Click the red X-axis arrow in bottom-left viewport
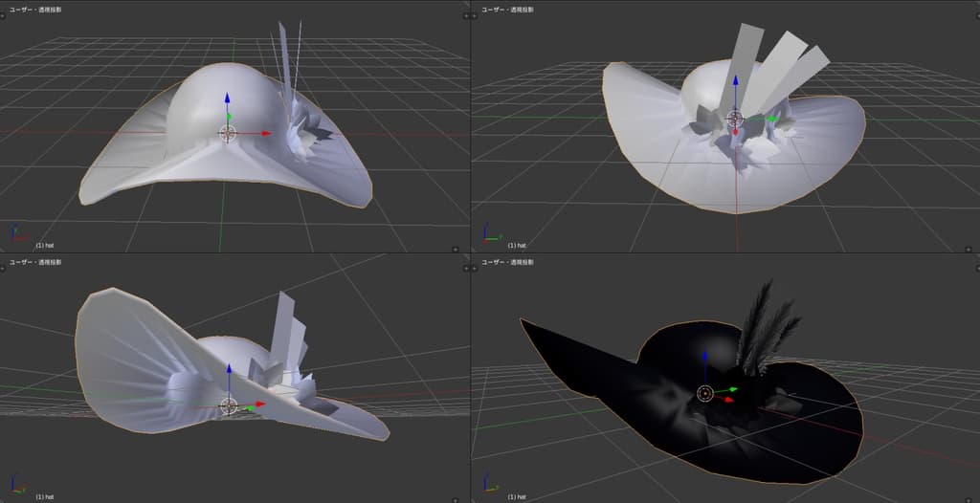The height and width of the screenshot is (503, 980). tap(260, 405)
